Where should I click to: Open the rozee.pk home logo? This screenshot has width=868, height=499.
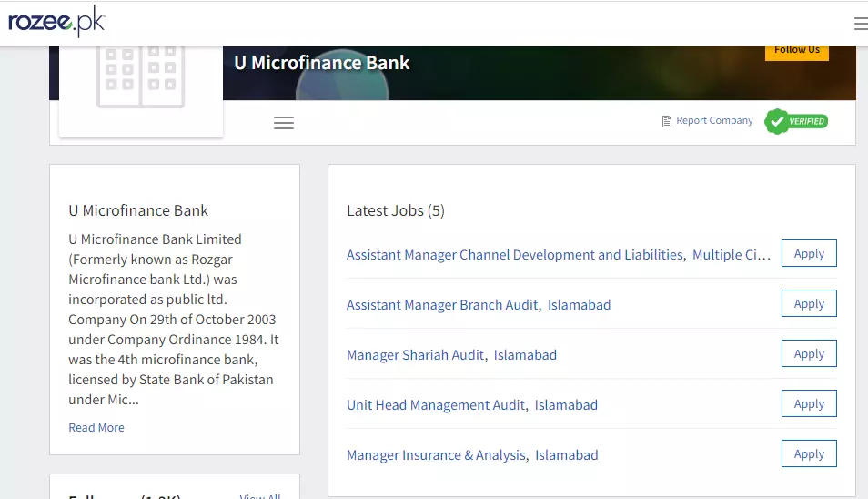[x=56, y=22]
